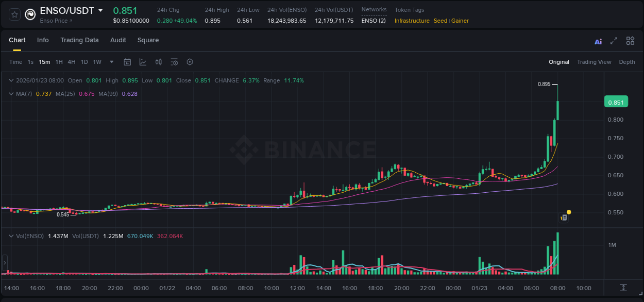
Task: Collapse the MA indicators legend chevron
Action: [11, 94]
